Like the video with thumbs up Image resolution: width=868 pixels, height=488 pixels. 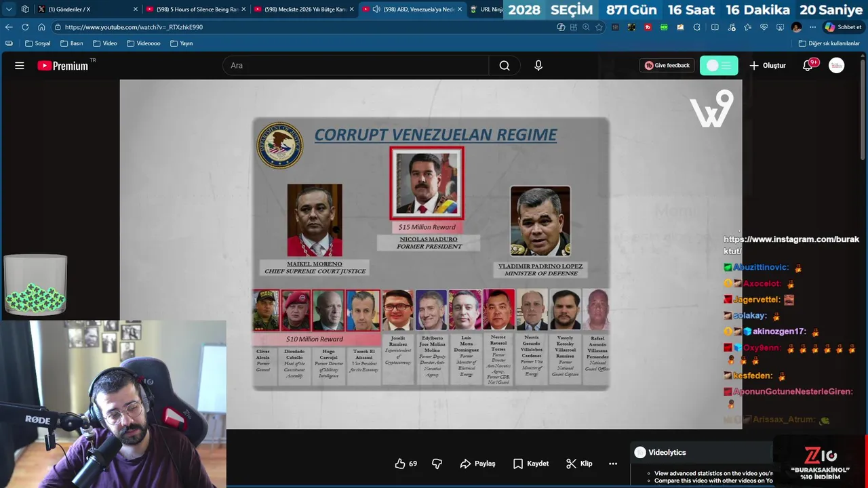(400, 464)
